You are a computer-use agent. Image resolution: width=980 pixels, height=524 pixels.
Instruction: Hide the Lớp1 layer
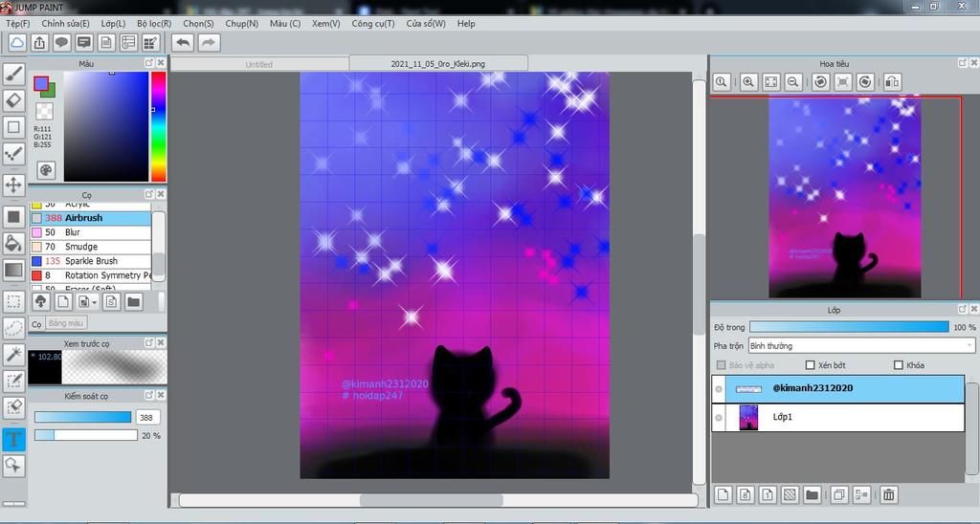[719, 418]
